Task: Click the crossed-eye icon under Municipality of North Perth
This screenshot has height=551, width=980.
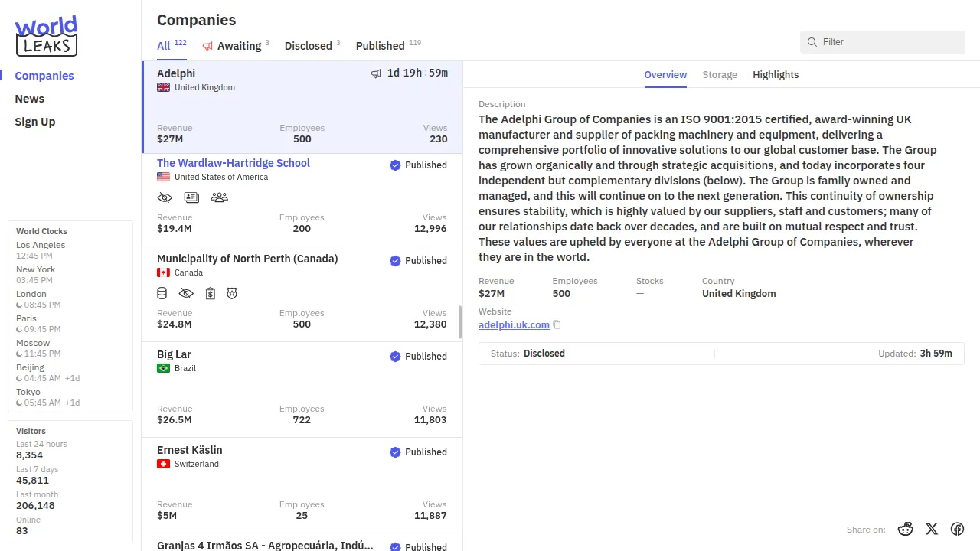Action: (186, 293)
